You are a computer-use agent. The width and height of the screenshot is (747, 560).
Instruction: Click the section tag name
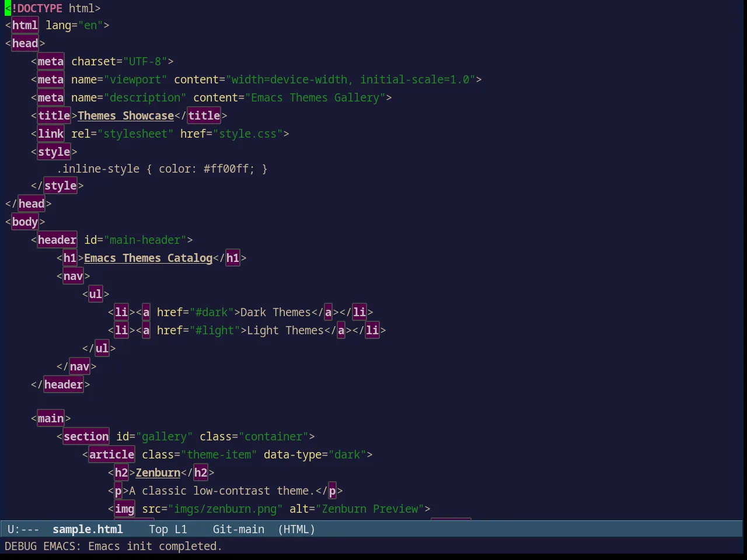coord(86,436)
